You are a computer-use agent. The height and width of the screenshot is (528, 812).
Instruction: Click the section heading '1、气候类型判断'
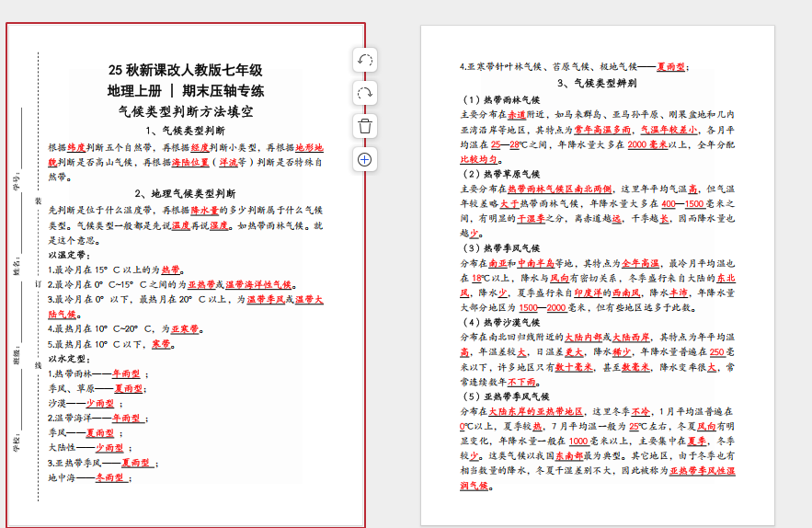185,131
